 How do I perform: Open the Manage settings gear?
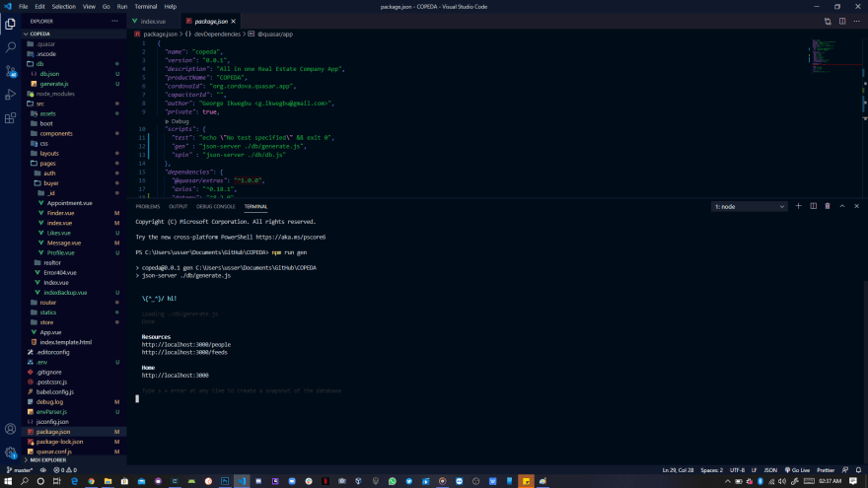pyautogui.click(x=10, y=453)
